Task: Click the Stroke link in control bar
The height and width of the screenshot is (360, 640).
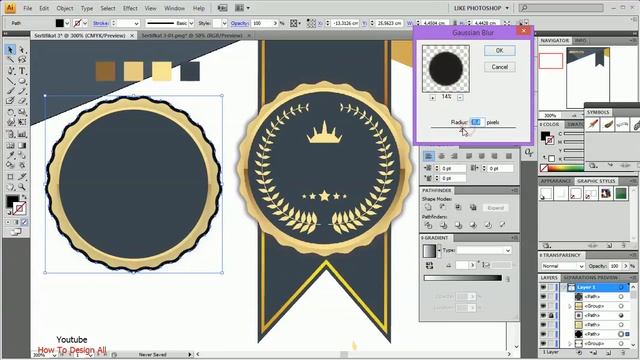Action: pyautogui.click(x=100, y=23)
